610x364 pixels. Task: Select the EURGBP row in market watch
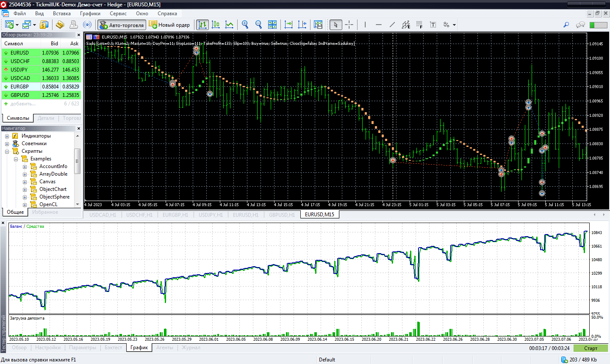point(20,87)
